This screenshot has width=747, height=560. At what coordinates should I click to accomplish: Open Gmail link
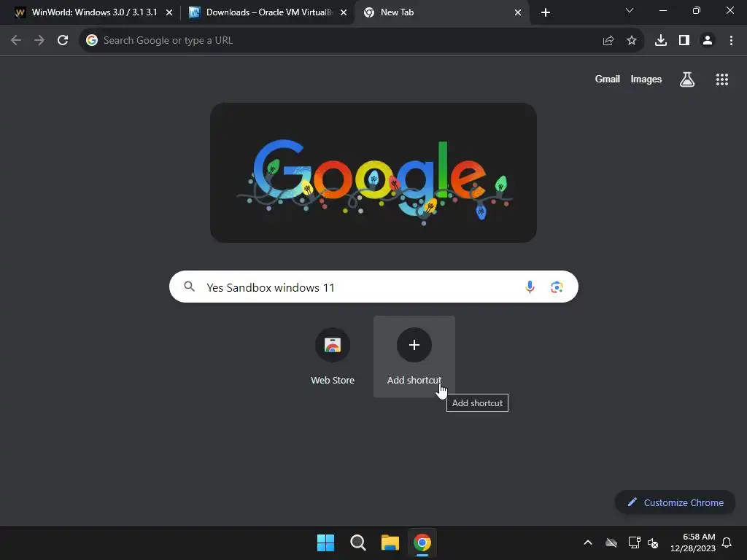pyautogui.click(x=608, y=79)
